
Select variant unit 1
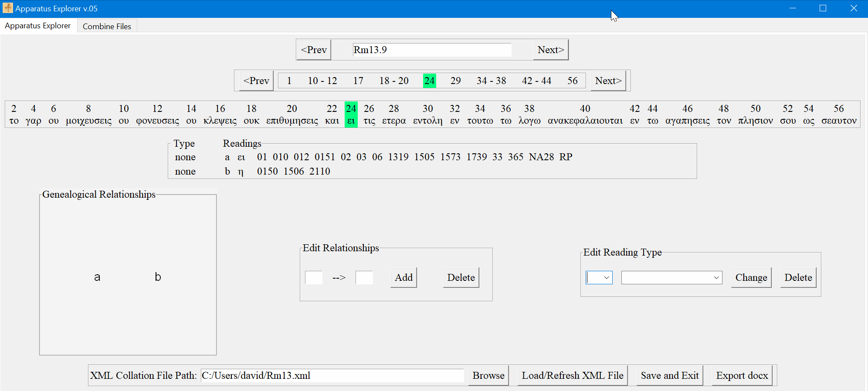(x=289, y=81)
